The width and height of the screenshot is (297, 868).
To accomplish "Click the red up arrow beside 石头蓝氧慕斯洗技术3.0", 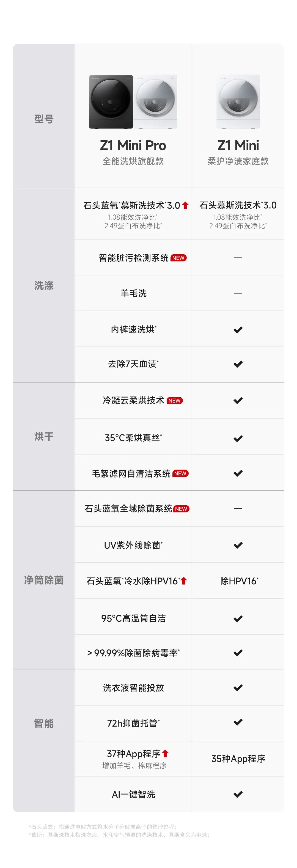I will coord(185,205).
